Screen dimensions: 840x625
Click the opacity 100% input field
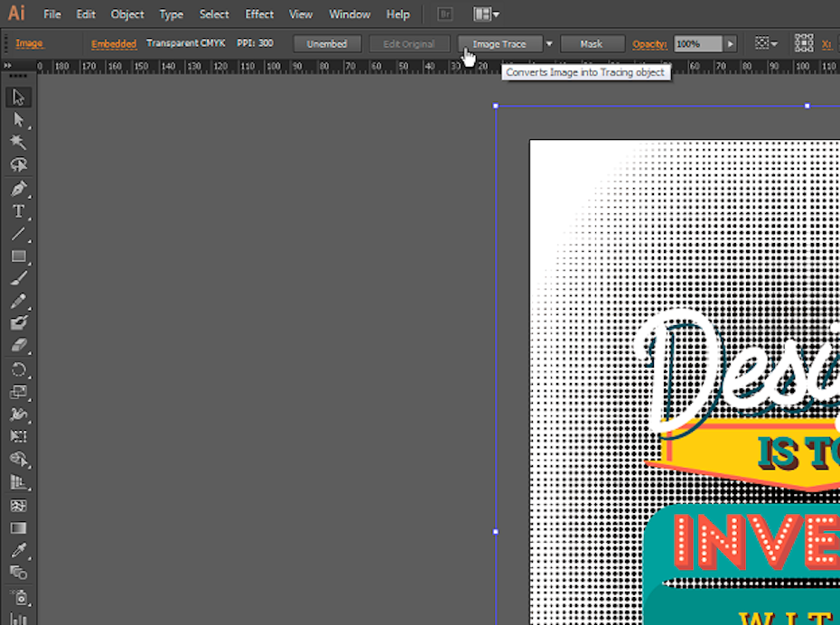point(697,44)
